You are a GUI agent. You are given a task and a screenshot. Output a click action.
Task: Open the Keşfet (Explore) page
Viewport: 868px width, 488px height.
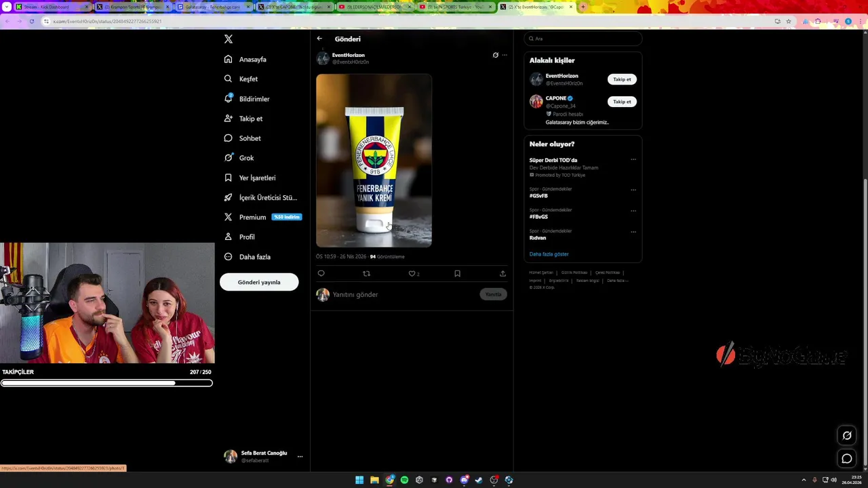pyautogui.click(x=241, y=79)
